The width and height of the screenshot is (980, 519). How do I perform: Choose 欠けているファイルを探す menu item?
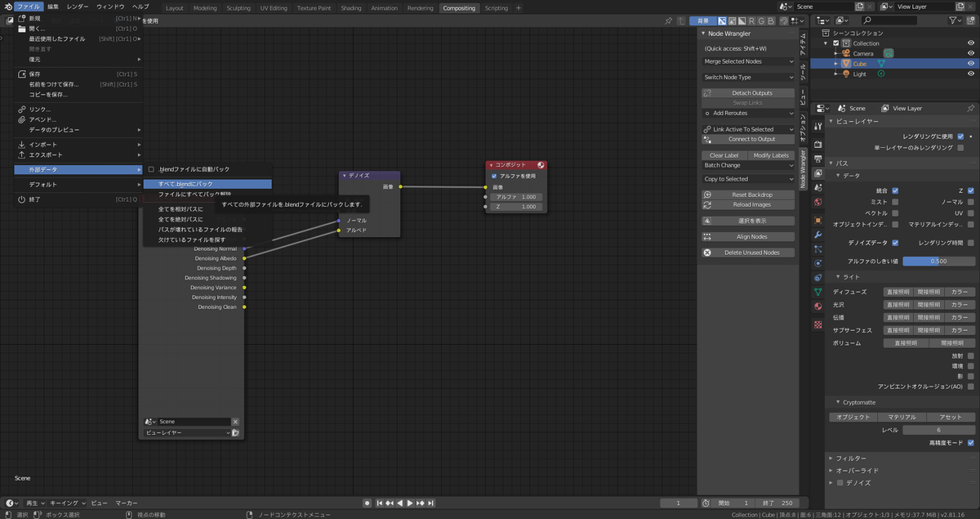192,239
